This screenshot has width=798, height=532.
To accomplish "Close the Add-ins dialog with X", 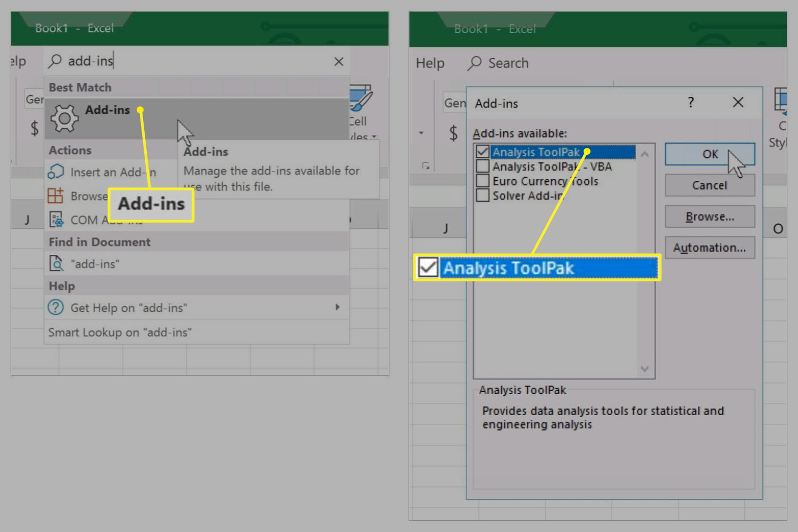I will pyautogui.click(x=738, y=102).
